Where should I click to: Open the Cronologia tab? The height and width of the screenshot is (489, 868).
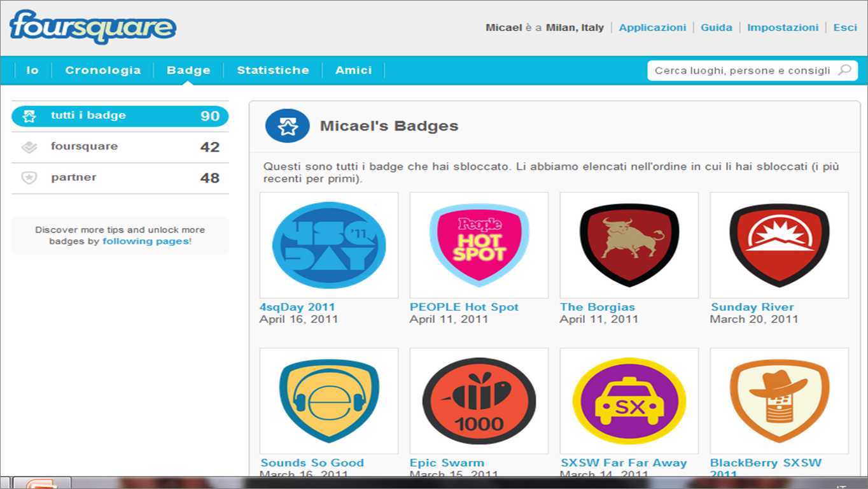(103, 70)
